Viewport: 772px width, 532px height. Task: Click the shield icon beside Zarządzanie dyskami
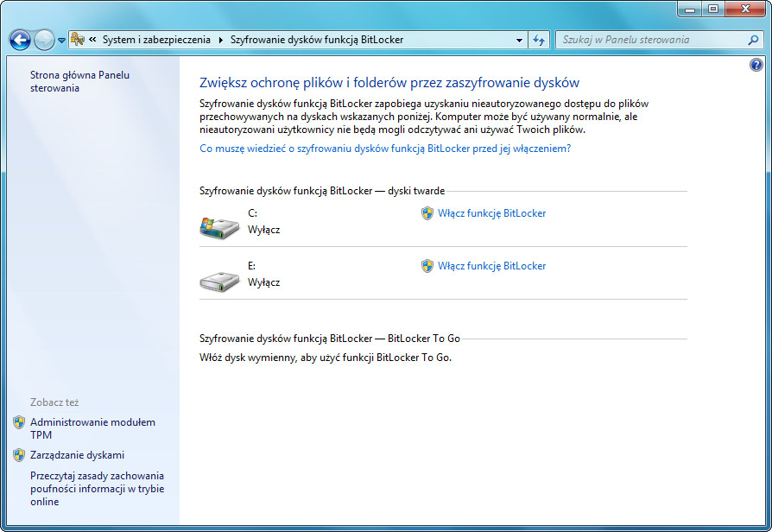[x=19, y=455]
